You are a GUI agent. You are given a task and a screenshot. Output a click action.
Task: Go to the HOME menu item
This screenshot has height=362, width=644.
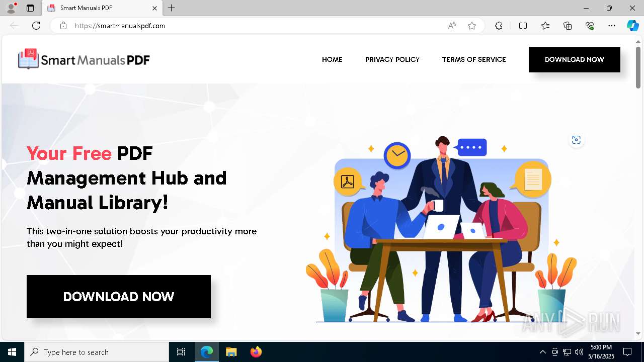332,59
